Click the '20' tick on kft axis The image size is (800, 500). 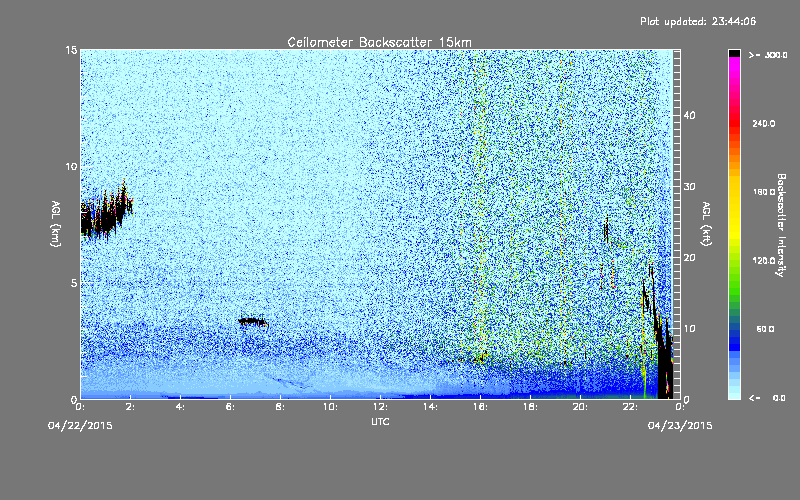tap(689, 258)
